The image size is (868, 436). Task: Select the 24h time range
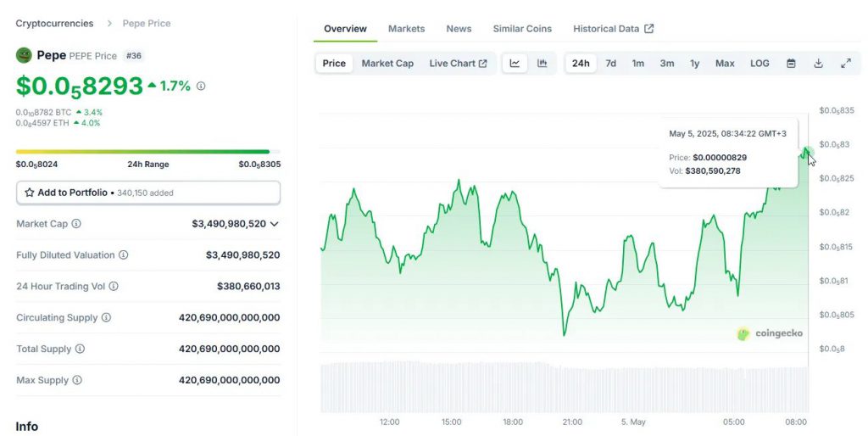(x=581, y=63)
